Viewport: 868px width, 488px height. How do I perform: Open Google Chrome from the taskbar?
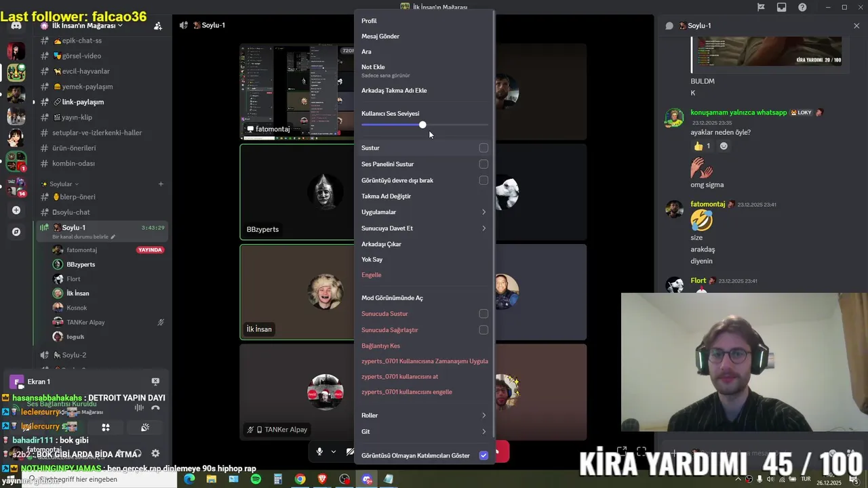300,479
